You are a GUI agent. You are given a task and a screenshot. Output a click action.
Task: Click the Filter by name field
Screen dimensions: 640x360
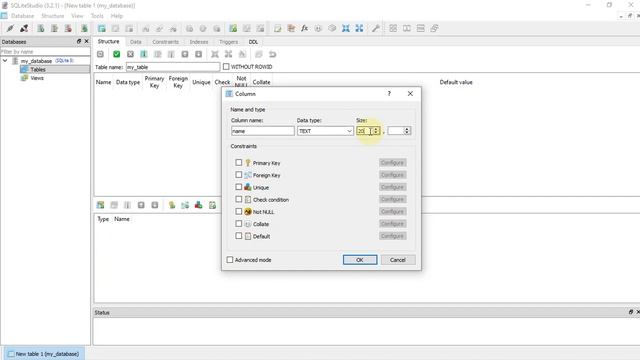45,52
